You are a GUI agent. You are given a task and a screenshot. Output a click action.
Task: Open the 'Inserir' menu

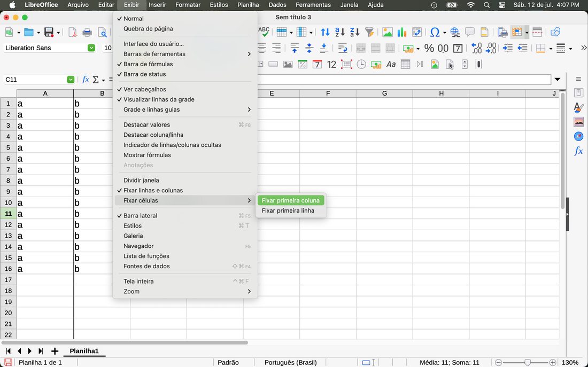point(157,5)
